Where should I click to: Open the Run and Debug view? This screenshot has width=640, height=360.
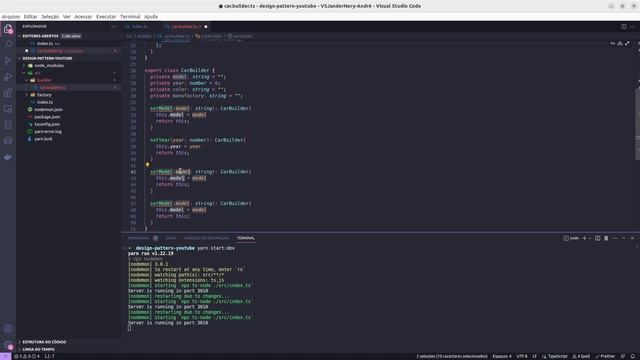point(8,77)
